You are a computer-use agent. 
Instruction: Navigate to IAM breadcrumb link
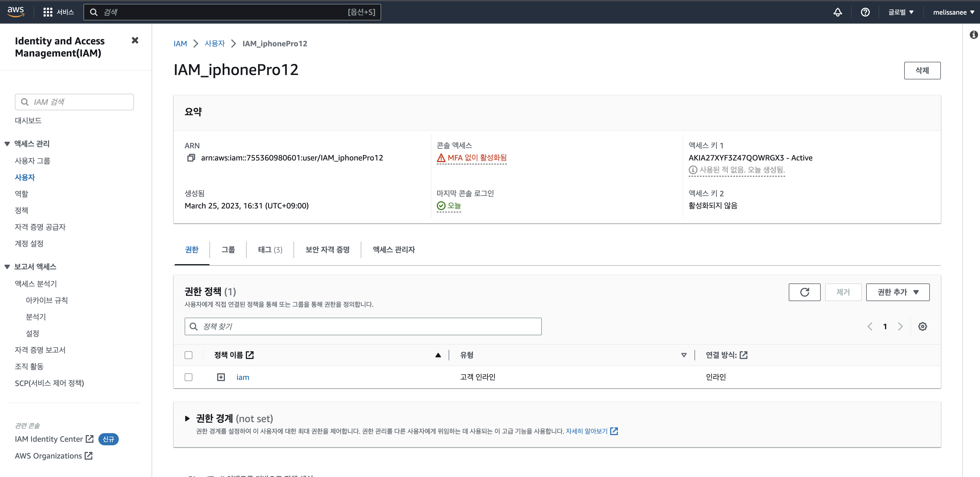(x=180, y=43)
